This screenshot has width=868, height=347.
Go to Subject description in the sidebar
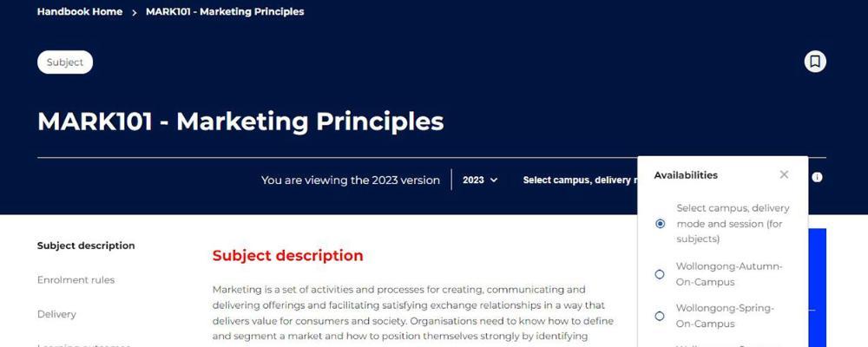point(86,246)
